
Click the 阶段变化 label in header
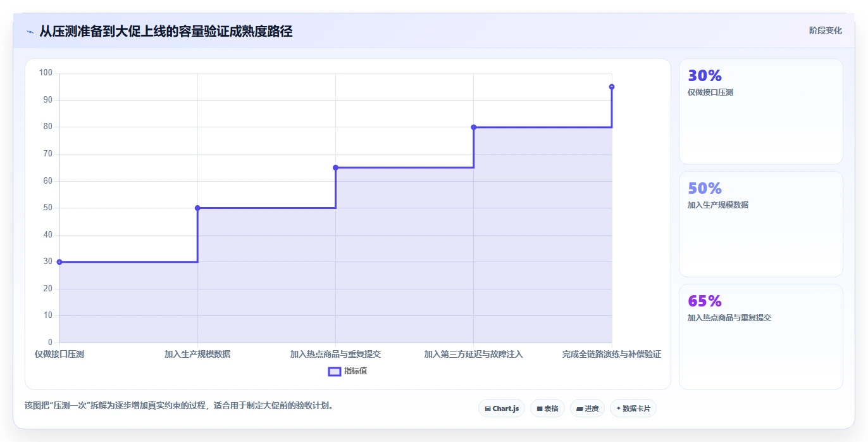point(825,30)
